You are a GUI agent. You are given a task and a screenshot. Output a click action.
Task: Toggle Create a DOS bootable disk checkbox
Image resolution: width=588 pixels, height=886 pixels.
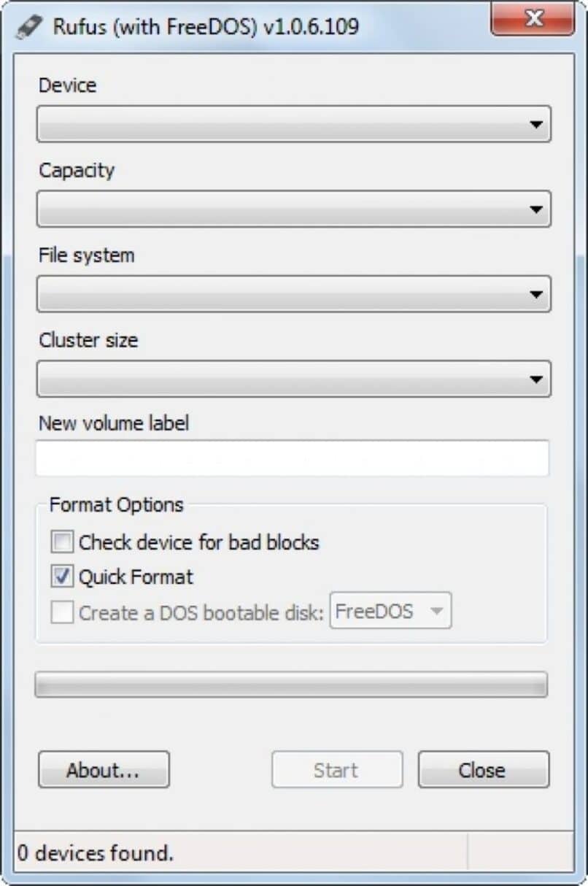(62, 612)
